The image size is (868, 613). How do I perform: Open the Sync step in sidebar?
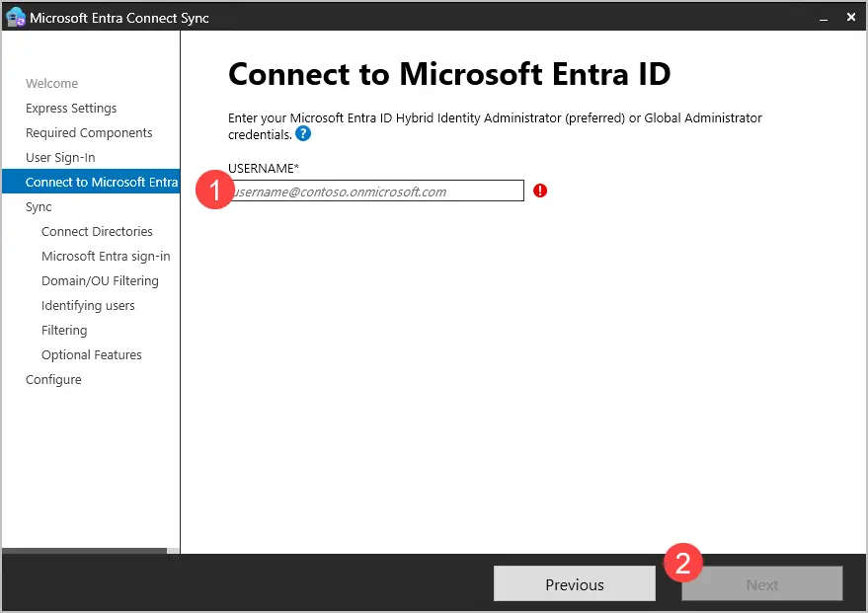[39, 207]
